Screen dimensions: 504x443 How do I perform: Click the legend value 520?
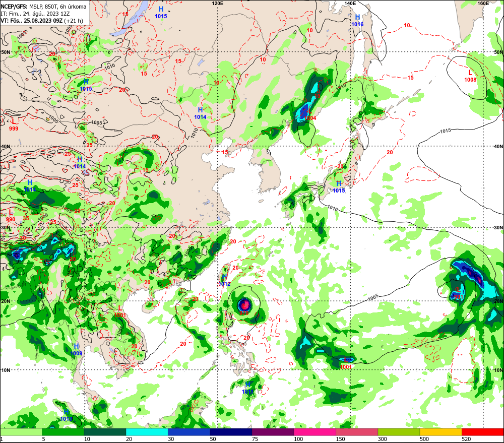(466, 439)
